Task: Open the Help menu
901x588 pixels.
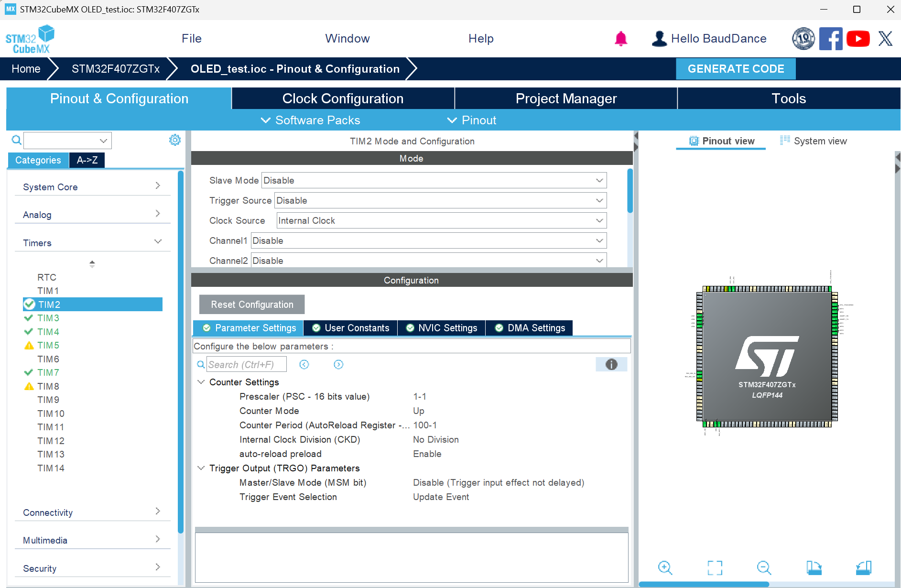Action: (481, 39)
